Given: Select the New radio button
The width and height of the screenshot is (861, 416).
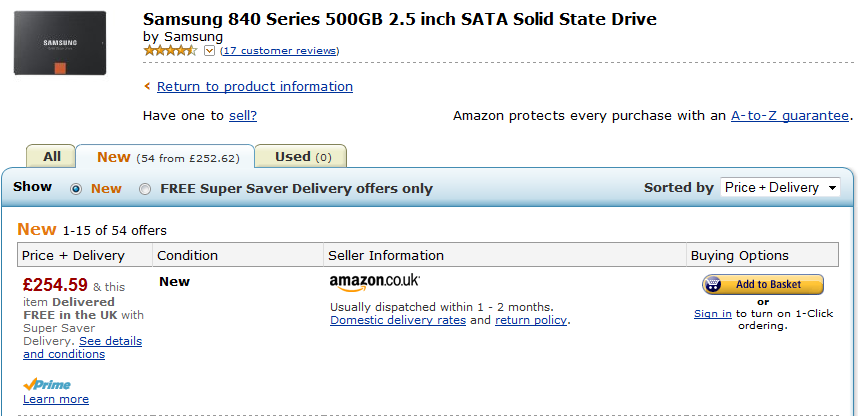Looking at the screenshot, I should click(76, 189).
